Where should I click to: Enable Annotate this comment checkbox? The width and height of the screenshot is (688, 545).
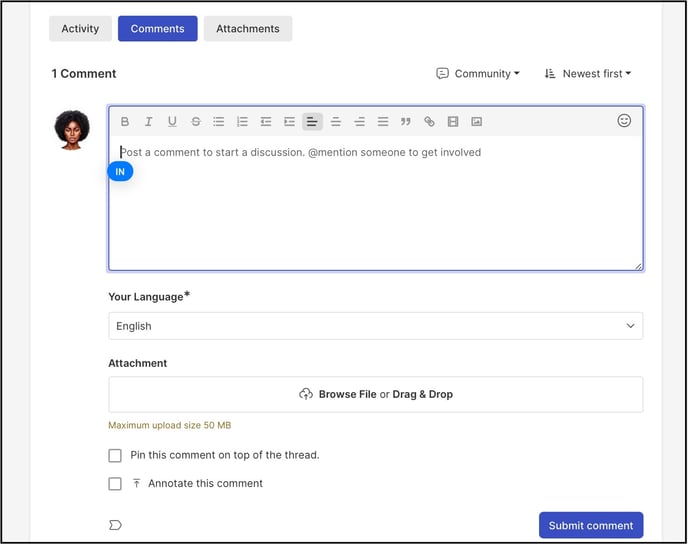[x=115, y=484]
